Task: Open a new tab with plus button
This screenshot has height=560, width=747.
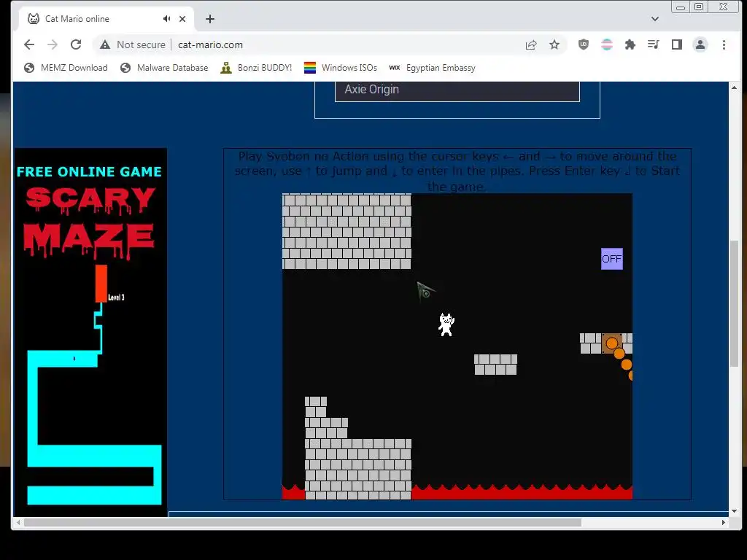Action: coord(210,19)
